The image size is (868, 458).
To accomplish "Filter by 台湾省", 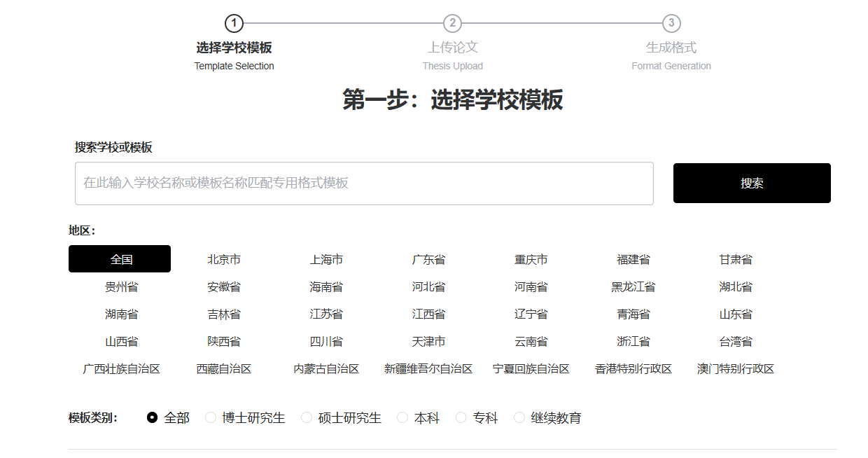I will click(x=736, y=341).
